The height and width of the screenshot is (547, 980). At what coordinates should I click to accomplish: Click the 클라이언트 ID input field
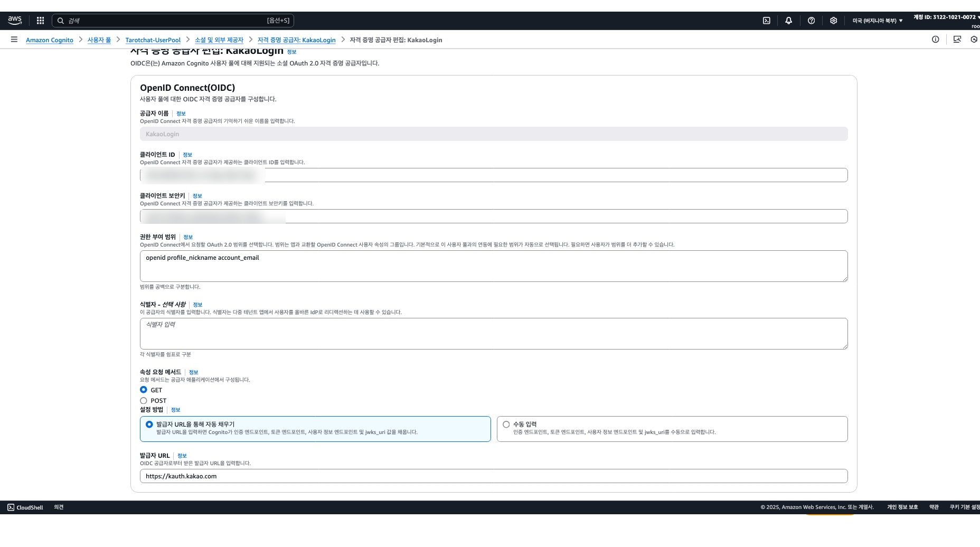click(494, 175)
